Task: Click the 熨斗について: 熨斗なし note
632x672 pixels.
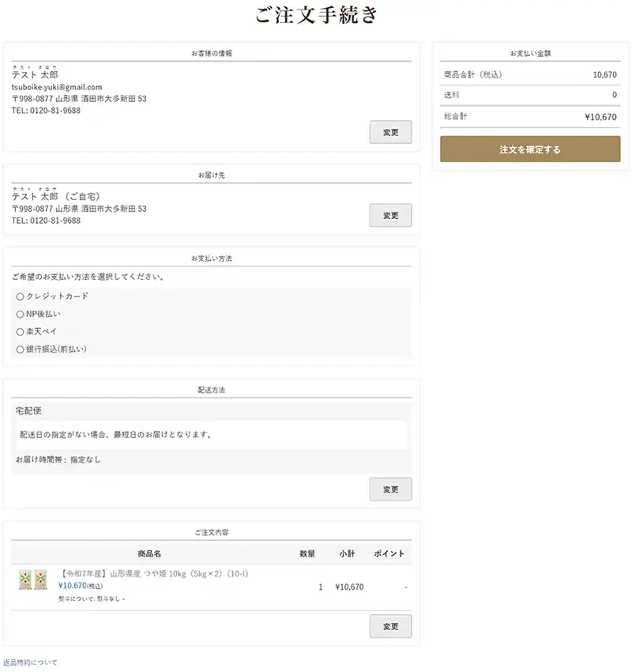Action: (x=91, y=598)
